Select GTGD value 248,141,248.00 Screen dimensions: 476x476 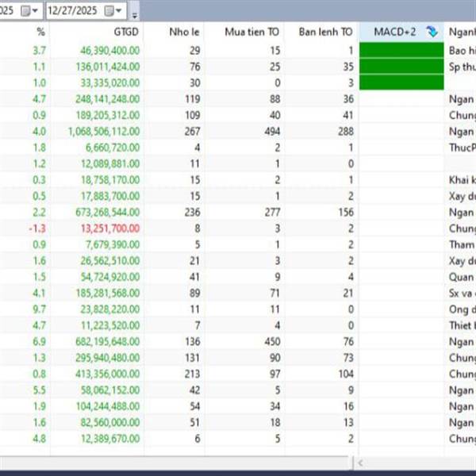(x=108, y=99)
